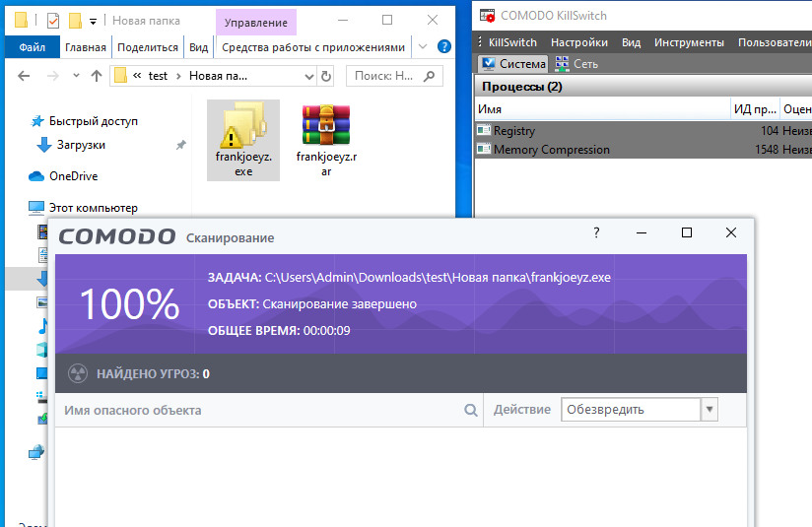Open the KillSwitch menu

coord(512,42)
